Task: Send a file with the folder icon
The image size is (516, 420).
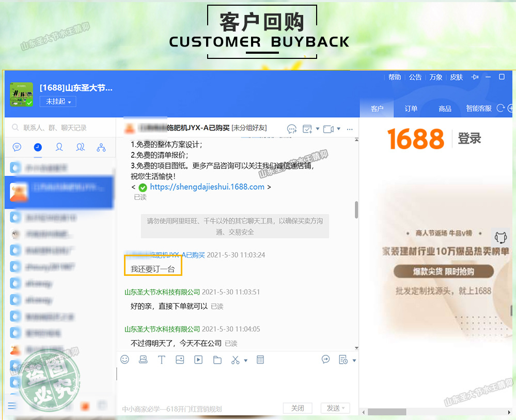Action: 217,360
